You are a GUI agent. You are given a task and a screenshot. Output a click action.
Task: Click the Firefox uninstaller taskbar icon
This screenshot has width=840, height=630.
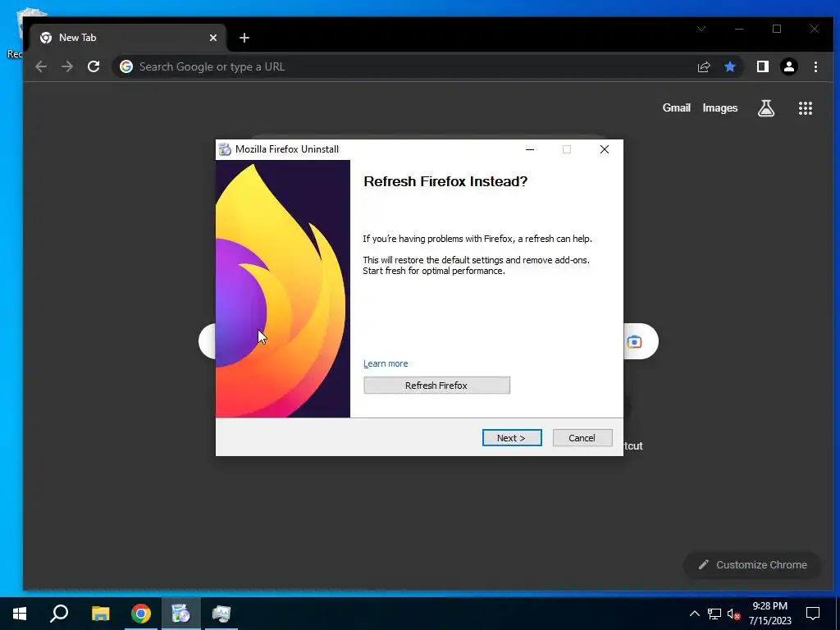tap(181, 614)
